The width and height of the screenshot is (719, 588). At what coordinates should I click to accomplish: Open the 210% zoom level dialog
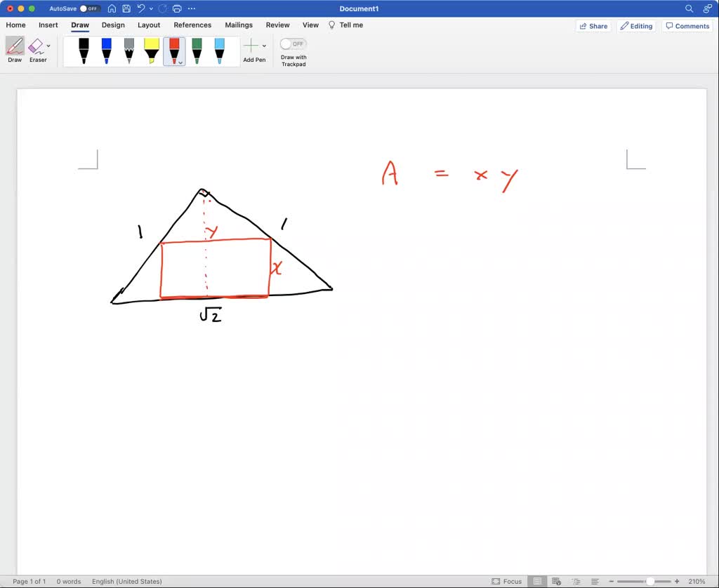click(697, 581)
